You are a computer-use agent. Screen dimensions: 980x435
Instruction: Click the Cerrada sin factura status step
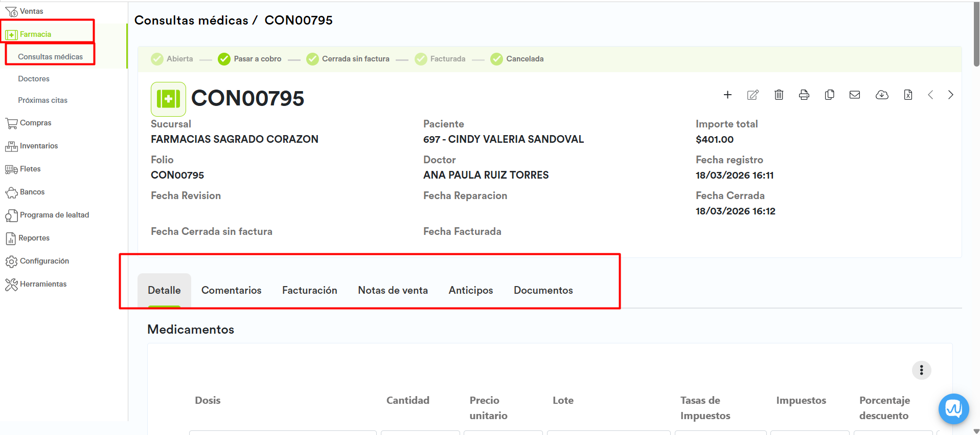[348, 59]
